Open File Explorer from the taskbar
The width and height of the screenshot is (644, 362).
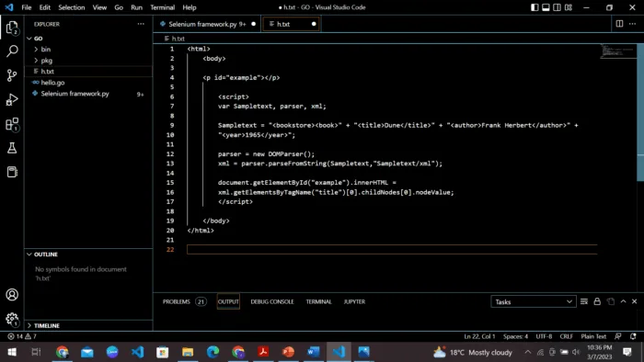click(188, 352)
